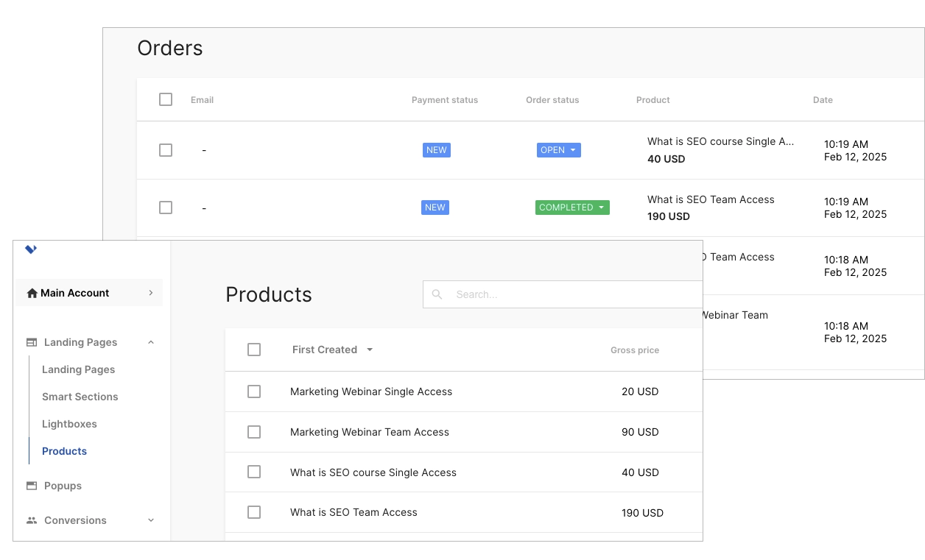The height and width of the screenshot is (560, 925).
Task: Open the Smart Sections page
Action: click(x=80, y=397)
